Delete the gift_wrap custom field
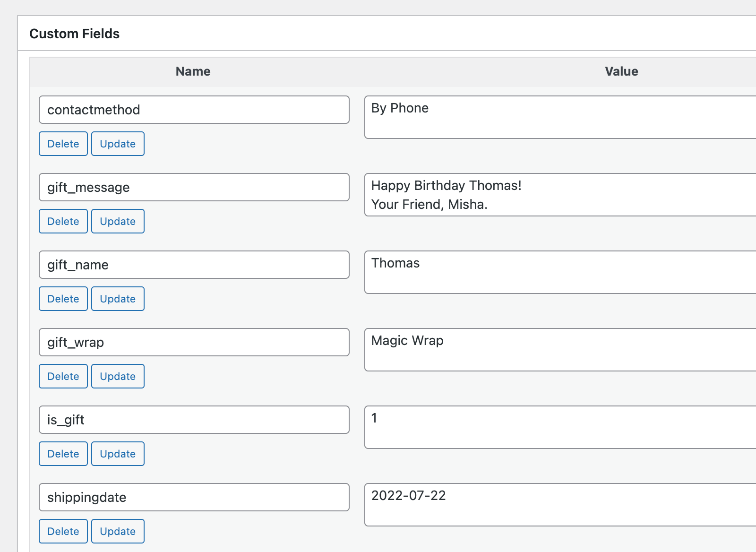The height and width of the screenshot is (552, 756). click(63, 376)
